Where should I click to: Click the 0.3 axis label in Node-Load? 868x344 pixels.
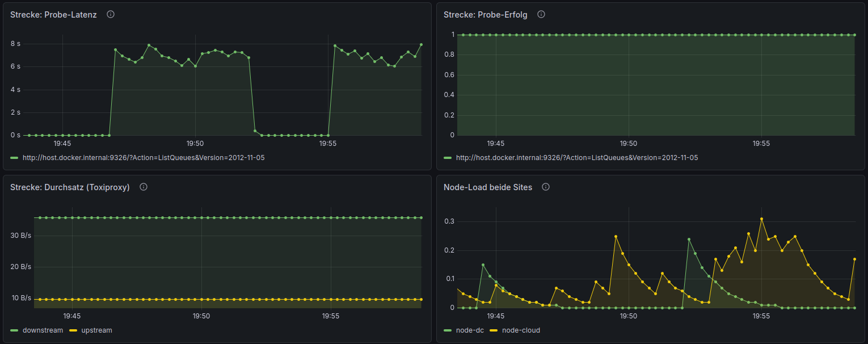tap(449, 221)
